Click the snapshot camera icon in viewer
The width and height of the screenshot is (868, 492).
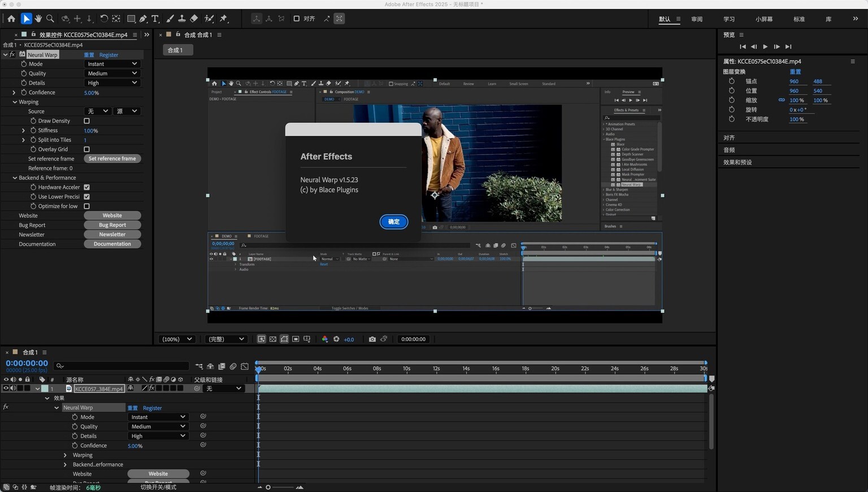(372, 339)
